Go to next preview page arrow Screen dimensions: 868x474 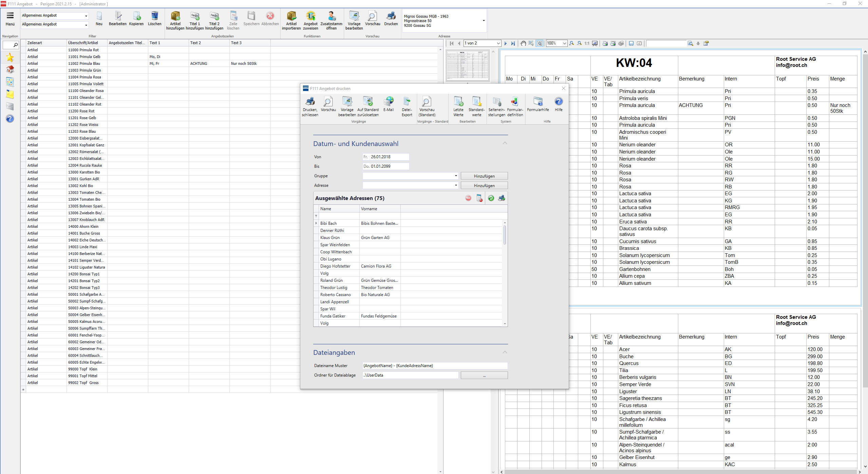pyautogui.click(x=506, y=43)
